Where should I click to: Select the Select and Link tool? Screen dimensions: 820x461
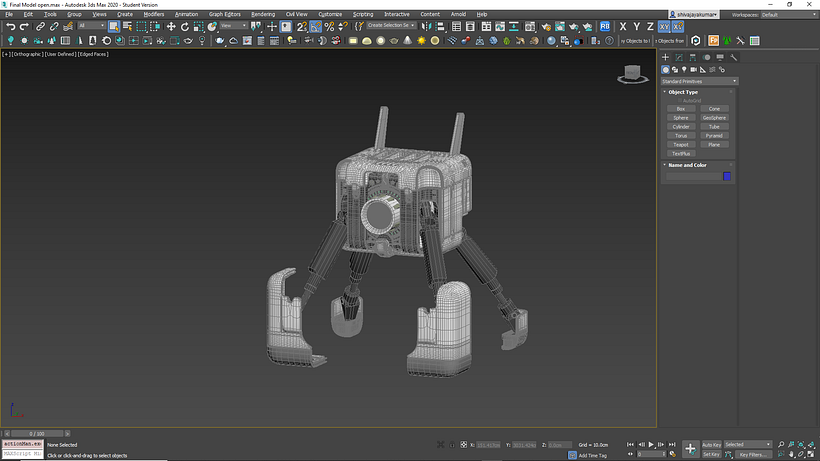(x=40, y=26)
